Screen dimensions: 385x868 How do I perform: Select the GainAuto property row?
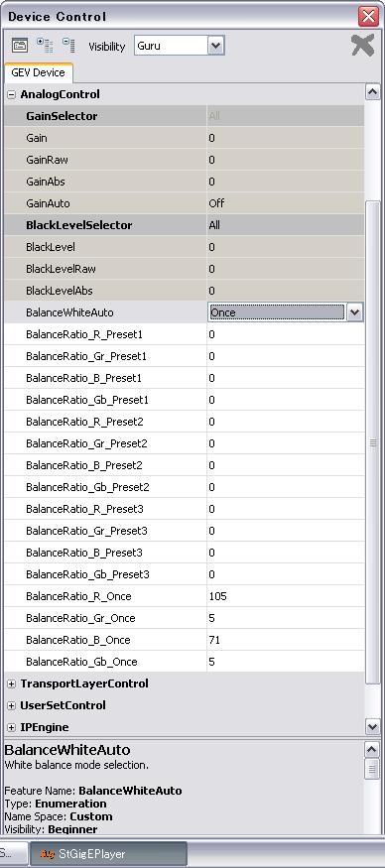click(184, 203)
